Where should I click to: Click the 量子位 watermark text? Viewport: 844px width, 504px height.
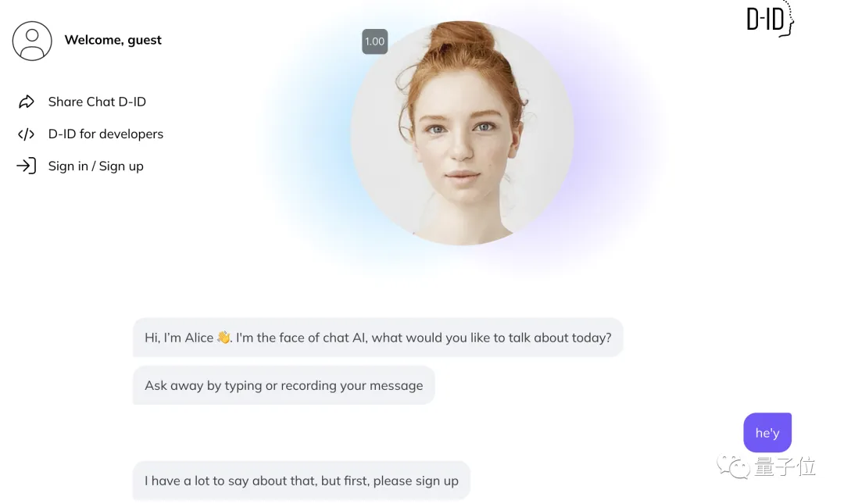coord(785,467)
